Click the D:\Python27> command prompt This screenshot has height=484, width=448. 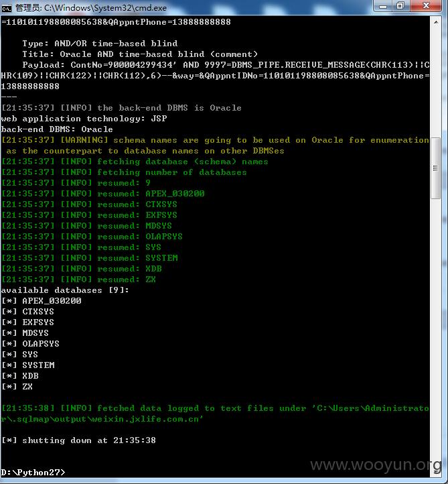pos(33,473)
